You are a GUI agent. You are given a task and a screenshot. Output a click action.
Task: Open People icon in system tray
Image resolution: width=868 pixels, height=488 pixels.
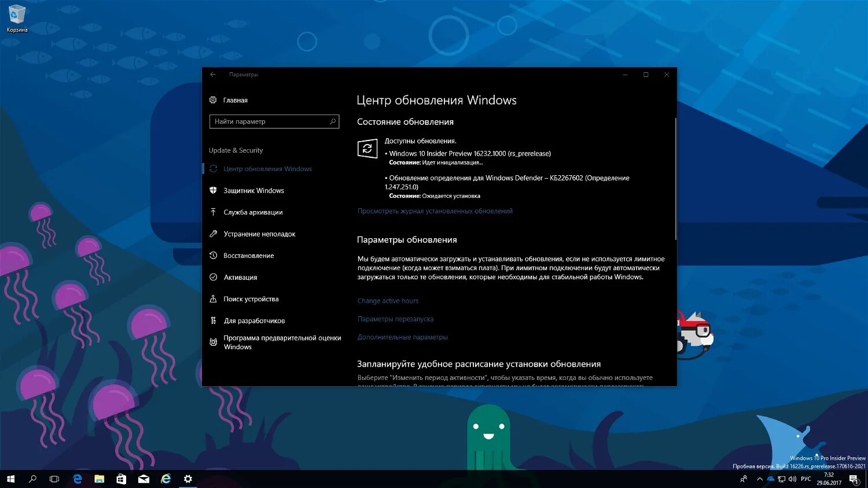pos(744,479)
